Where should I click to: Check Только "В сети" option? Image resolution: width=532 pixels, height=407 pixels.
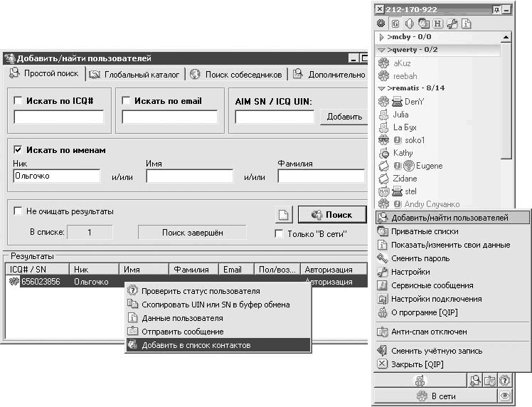pyautogui.click(x=279, y=233)
